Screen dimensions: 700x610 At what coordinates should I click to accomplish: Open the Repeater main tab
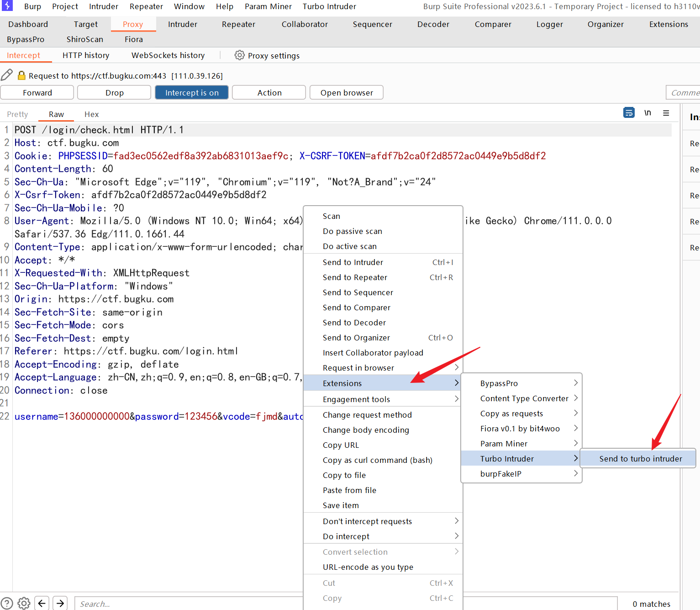tap(238, 24)
